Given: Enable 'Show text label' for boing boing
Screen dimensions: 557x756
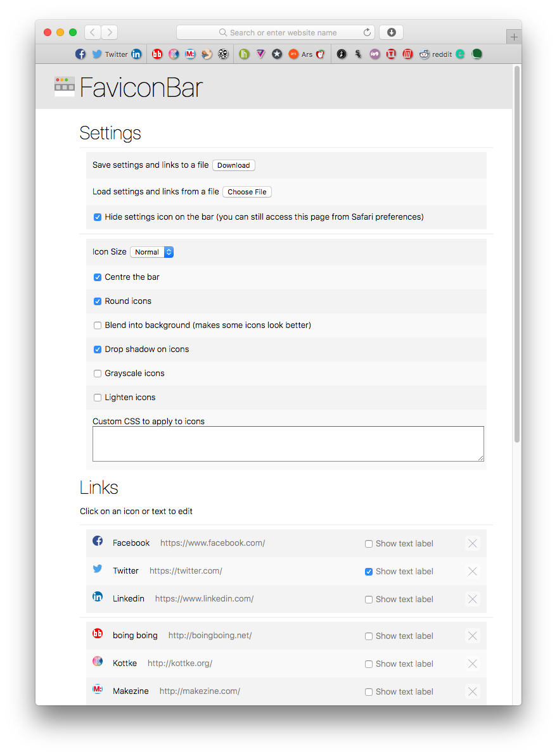Looking at the screenshot, I should coord(369,636).
